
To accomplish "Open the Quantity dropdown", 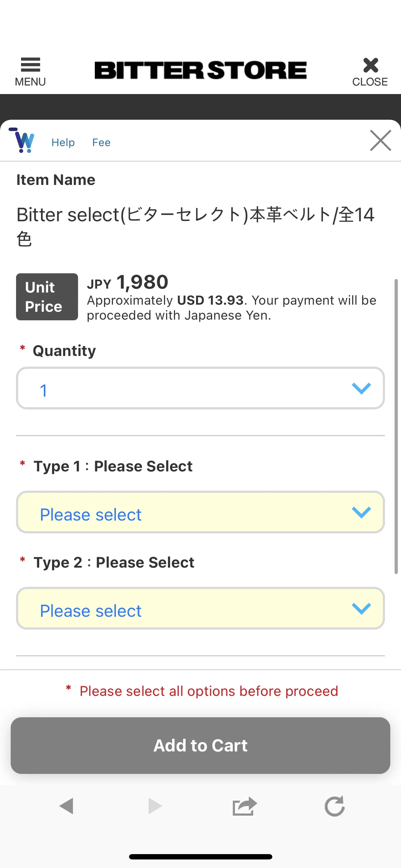I will (200, 388).
